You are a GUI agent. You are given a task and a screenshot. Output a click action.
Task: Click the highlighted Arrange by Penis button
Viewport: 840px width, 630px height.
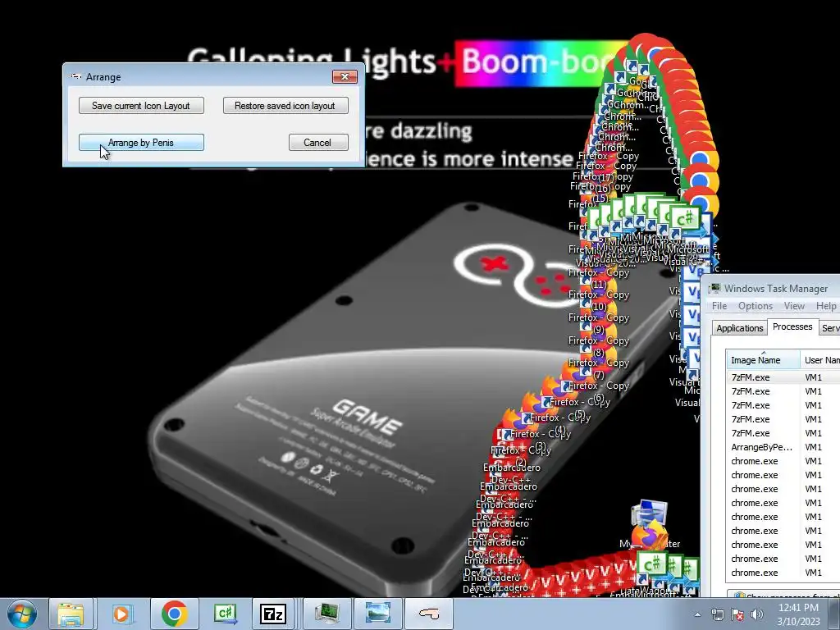[x=141, y=143]
